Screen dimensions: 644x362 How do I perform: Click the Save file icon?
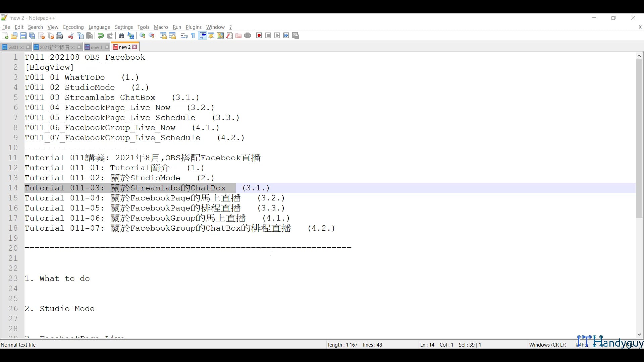click(23, 36)
